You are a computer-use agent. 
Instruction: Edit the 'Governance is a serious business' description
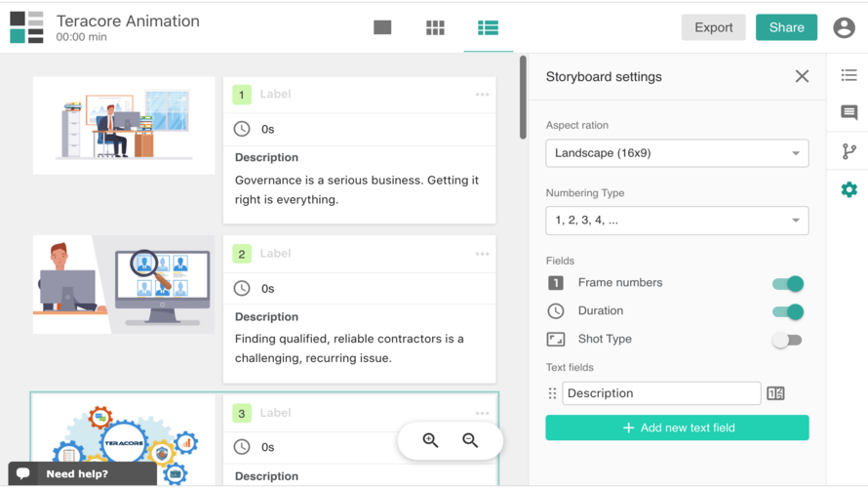[x=357, y=190]
